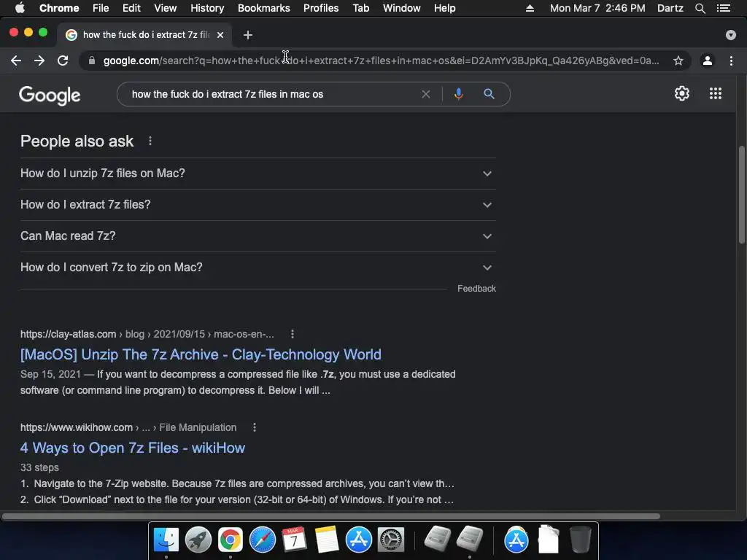Open Launchpad from the Dock
This screenshot has height=560, width=747.
pos(198,540)
